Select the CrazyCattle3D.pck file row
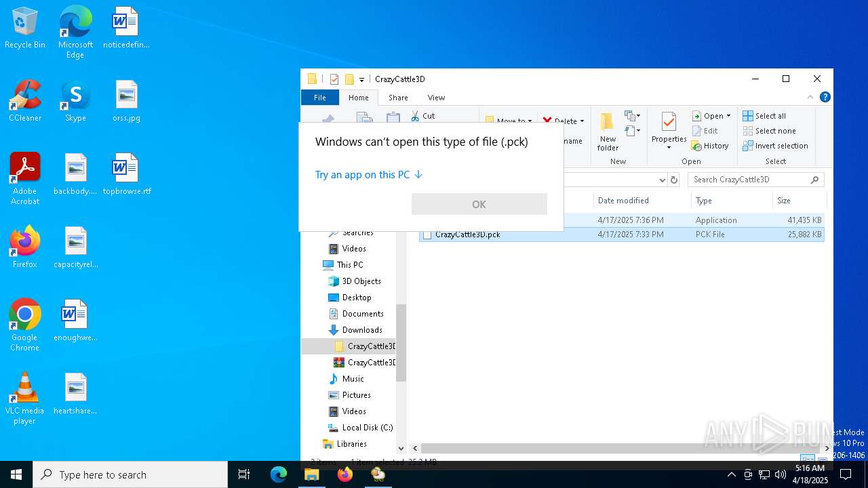Image resolution: width=868 pixels, height=488 pixels. click(622, 235)
